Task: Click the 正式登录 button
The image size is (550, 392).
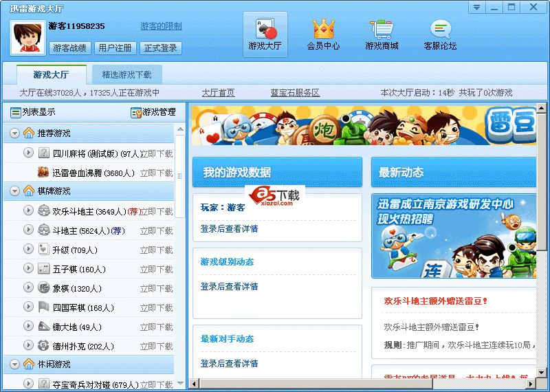Action: (x=161, y=48)
